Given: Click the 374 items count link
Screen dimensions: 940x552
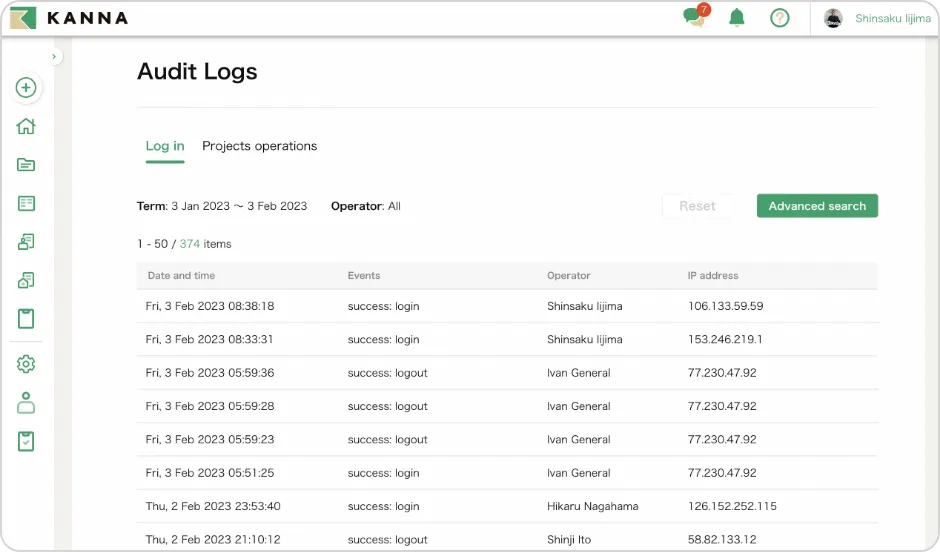Looking at the screenshot, I should (190, 244).
